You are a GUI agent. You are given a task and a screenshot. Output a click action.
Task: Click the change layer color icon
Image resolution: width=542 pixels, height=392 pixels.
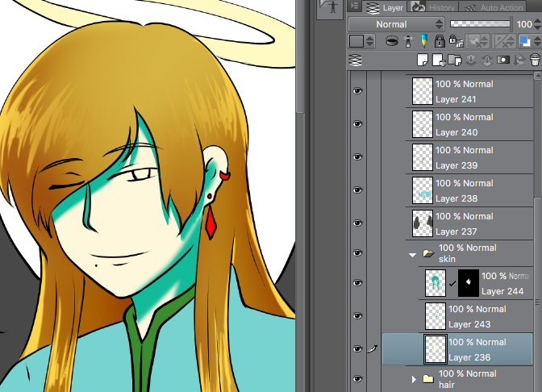[525, 41]
